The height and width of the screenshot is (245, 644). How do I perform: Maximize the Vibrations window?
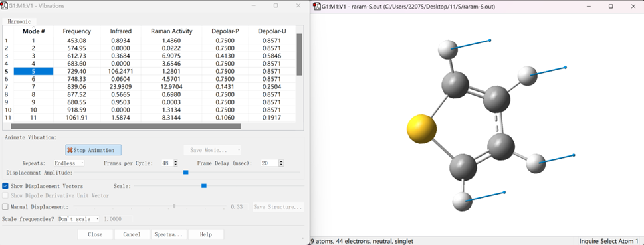(276, 6)
